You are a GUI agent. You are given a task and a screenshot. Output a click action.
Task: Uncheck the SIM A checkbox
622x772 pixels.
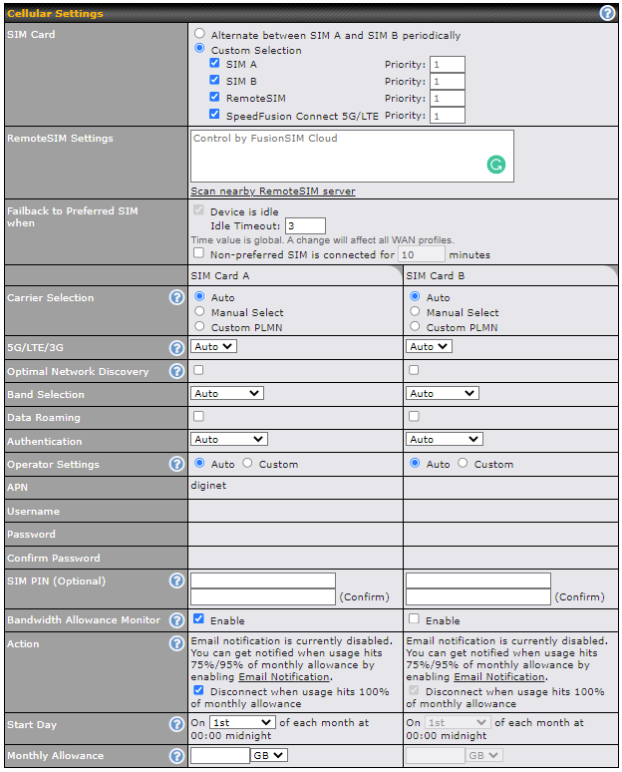click(214, 63)
